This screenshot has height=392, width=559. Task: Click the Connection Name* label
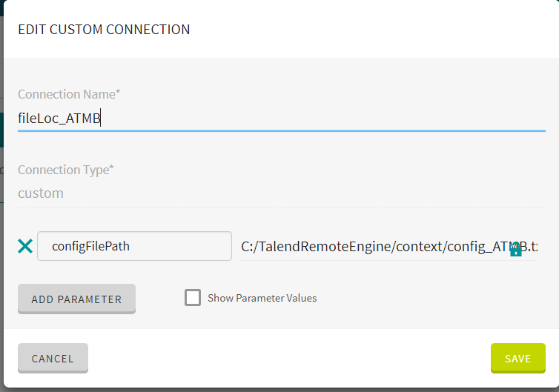pos(69,94)
